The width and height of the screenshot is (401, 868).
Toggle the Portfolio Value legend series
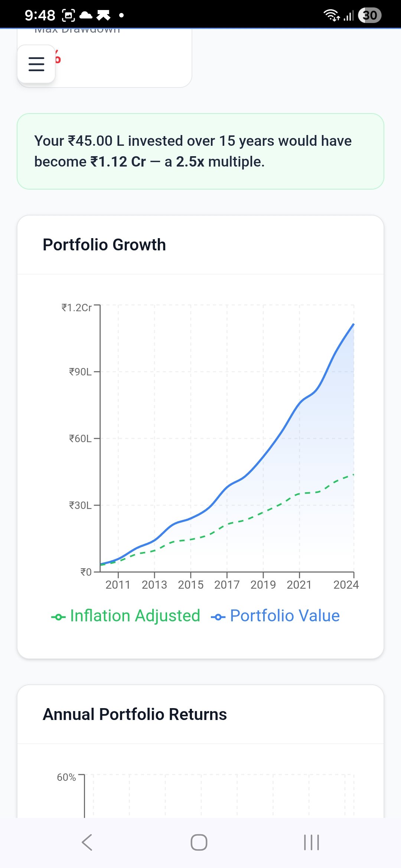click(x=284, y=616)
